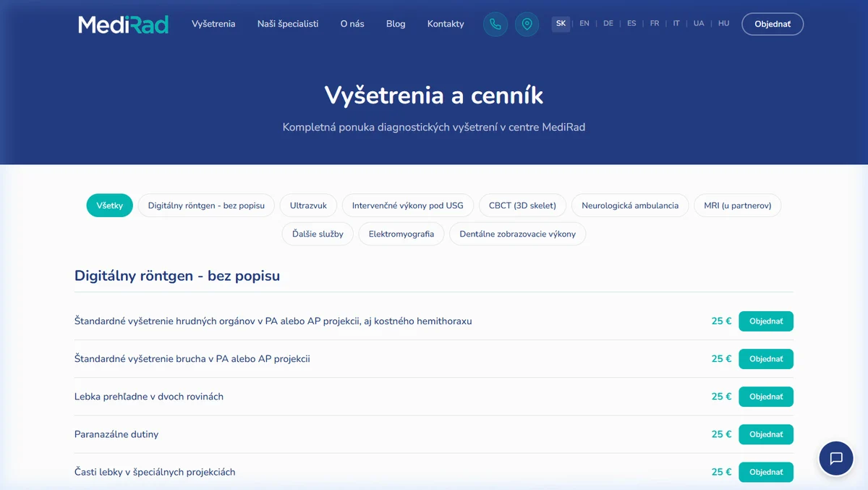Go to the O nás page

352,24
